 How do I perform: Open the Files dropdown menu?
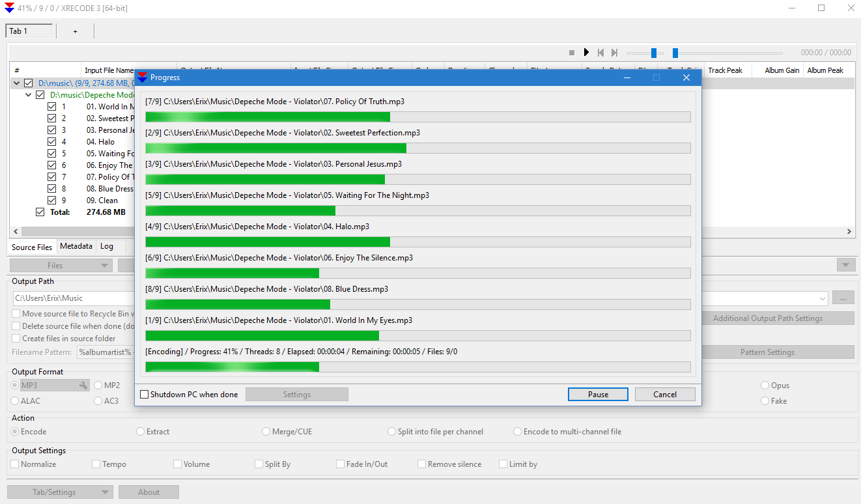coord(61,264)
